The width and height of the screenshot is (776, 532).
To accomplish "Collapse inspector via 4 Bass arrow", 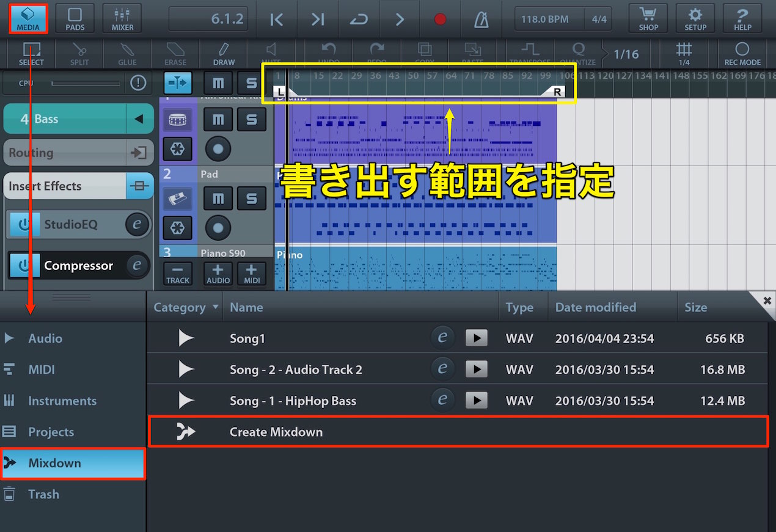I will click(x=140, y=119).
